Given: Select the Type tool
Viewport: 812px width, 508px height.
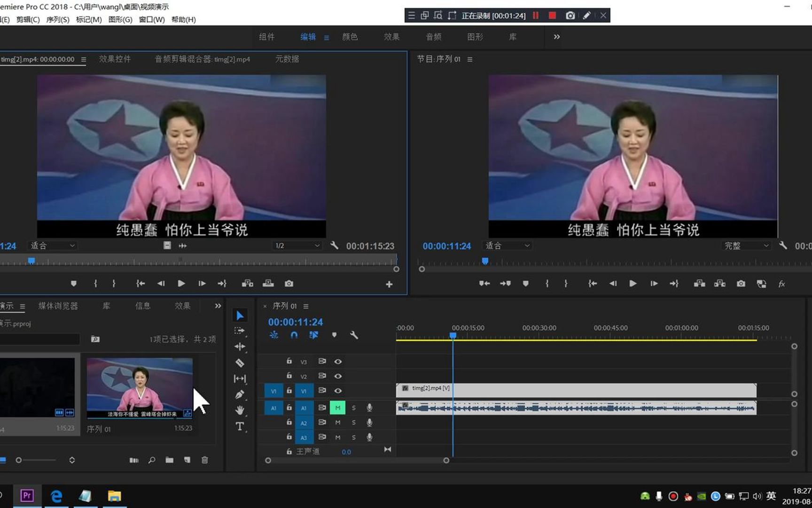Looking at the screenshot, I should 240,426.
